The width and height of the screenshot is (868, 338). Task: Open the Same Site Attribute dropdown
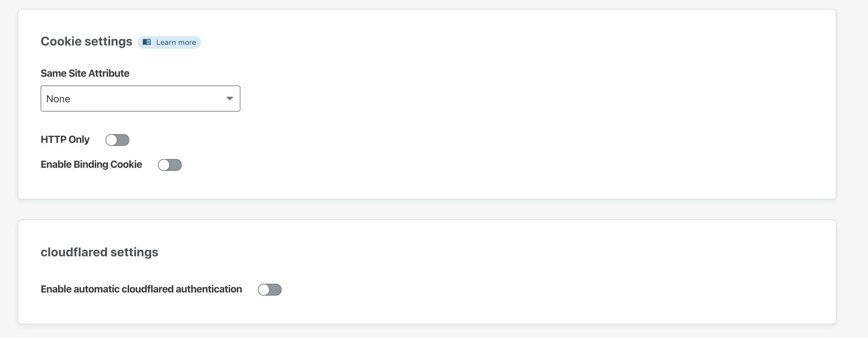click(x=140, y=99)
